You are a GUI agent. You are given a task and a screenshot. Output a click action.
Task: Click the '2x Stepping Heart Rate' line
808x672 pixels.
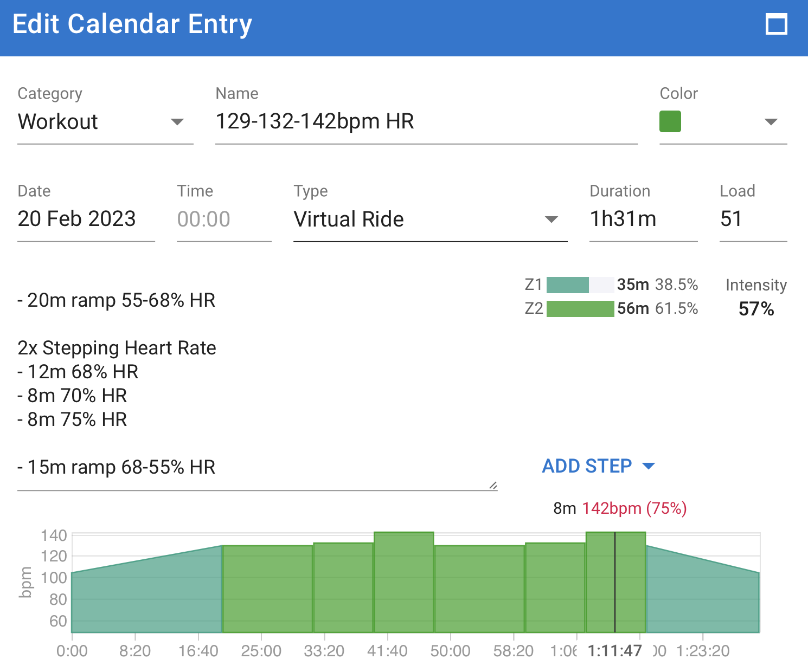tap(117, 348)
